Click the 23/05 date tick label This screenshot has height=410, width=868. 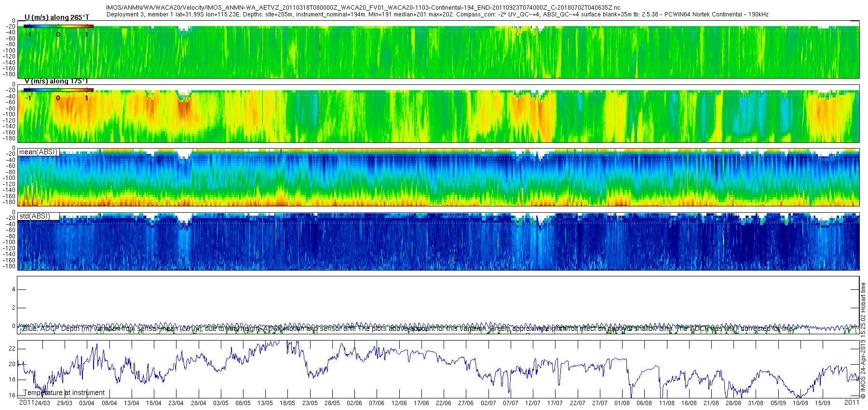point(310,403)
